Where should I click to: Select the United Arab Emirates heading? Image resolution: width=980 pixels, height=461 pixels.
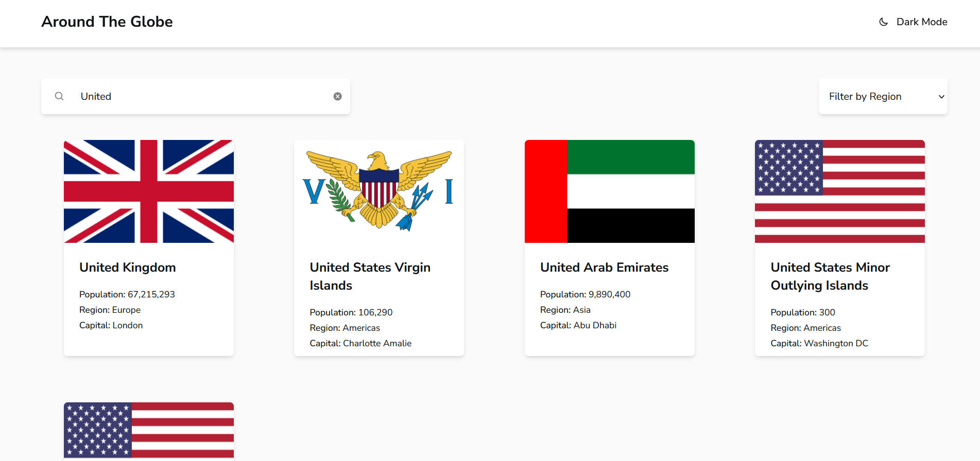[x=604, y=268]
